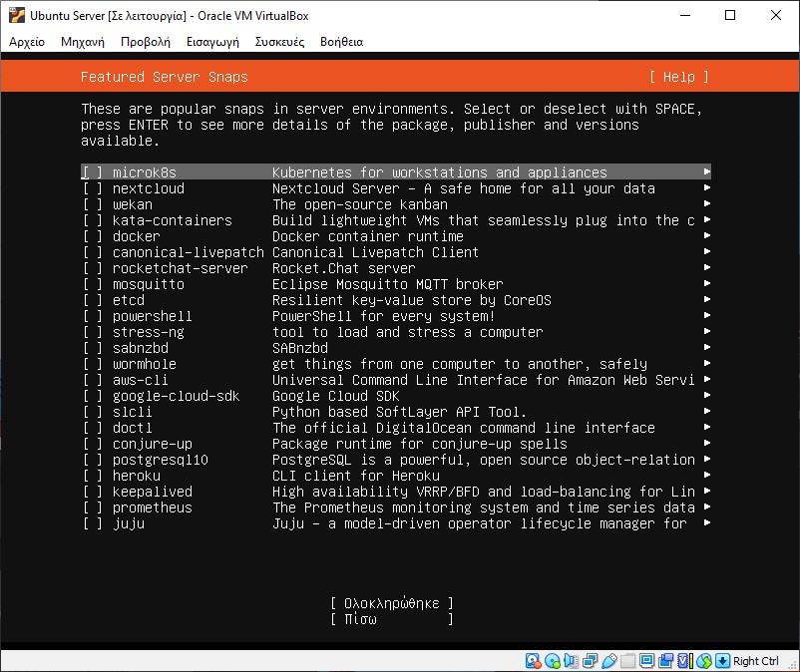Click the Right Ctrl host key label
The height and width of the screenshot is (672, 800).
[756, 661]
